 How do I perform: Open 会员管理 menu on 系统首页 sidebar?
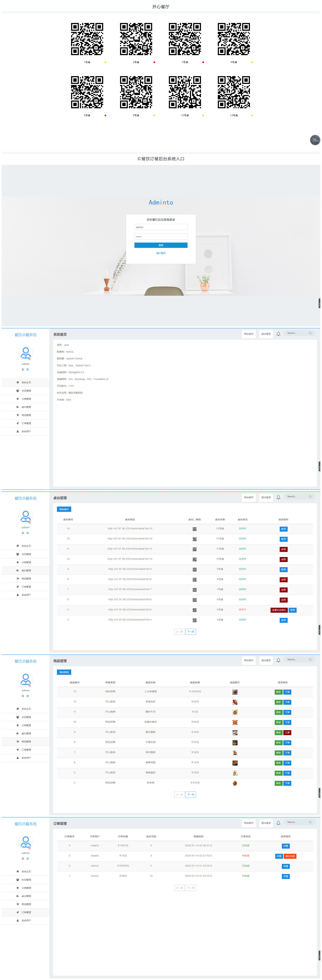point(26,391)
